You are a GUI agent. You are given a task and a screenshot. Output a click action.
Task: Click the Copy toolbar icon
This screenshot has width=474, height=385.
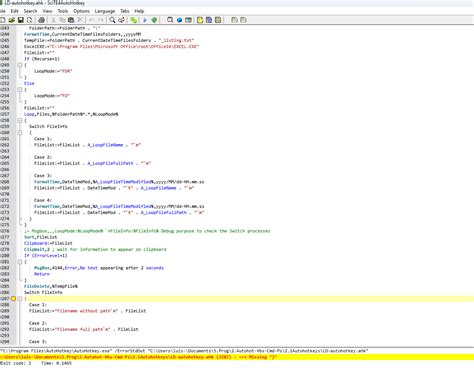coord(62,20)
